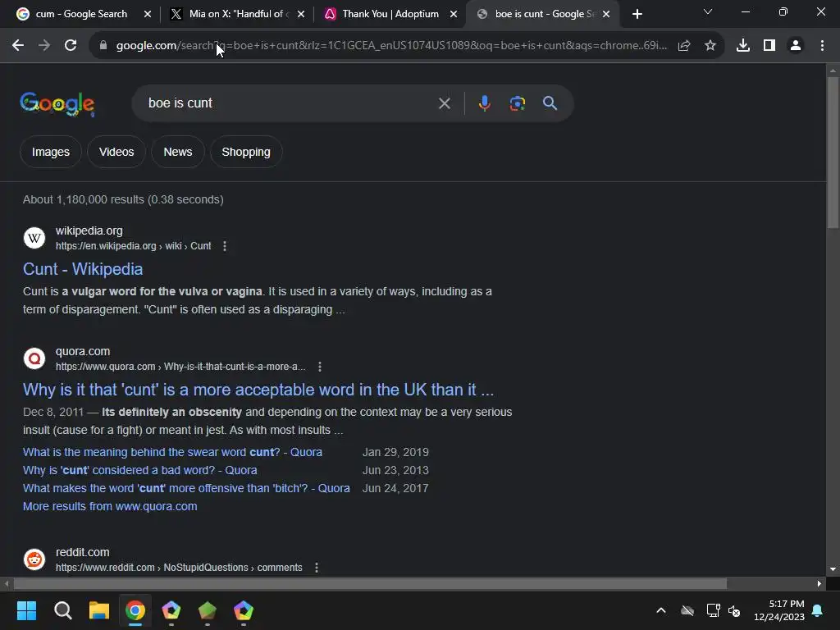Show hidden system tray icons

[x=661, y=610]
